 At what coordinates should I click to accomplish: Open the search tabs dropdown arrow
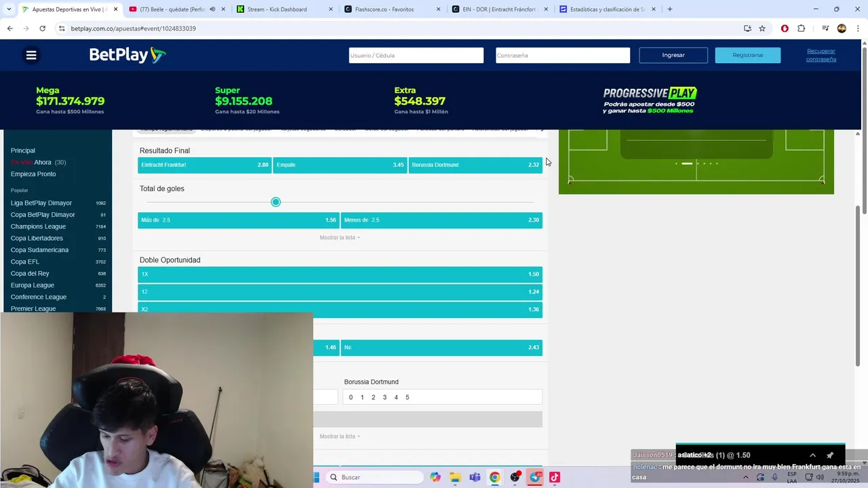tap(9, 9)
